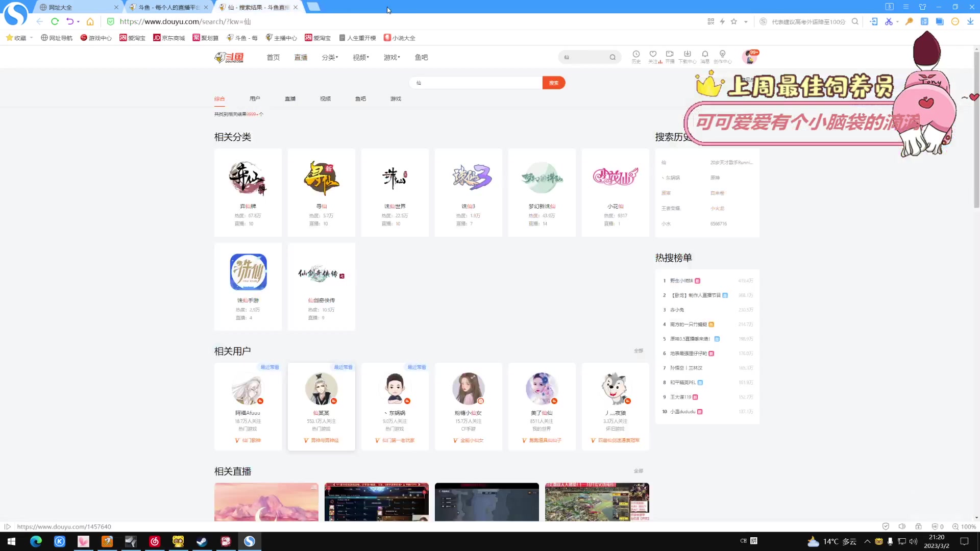Open 首页 in the Douyu navigation
The height and width of the screenshot is (551, 980).
[x=273, y=58]
